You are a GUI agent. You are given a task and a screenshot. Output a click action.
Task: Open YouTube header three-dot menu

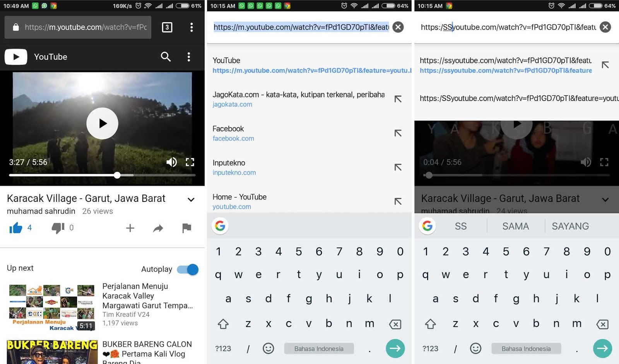click(x=189, y=57)
